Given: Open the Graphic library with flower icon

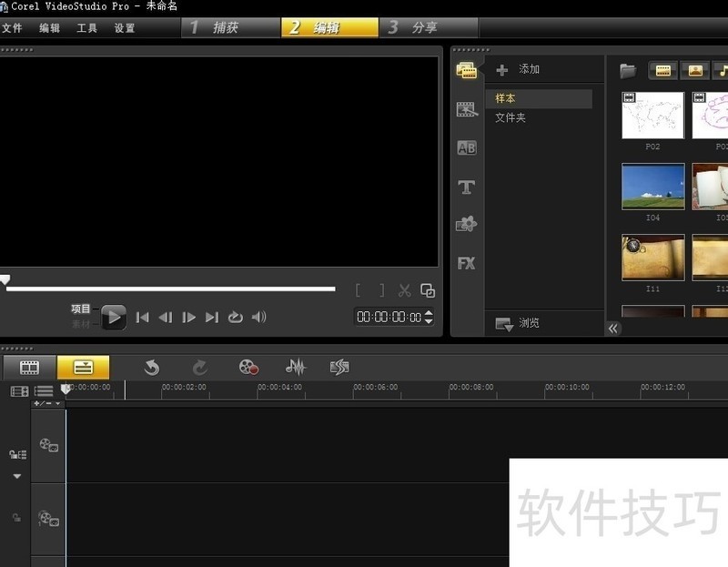Looking at the screenshot, I should (x=466, y=224).
